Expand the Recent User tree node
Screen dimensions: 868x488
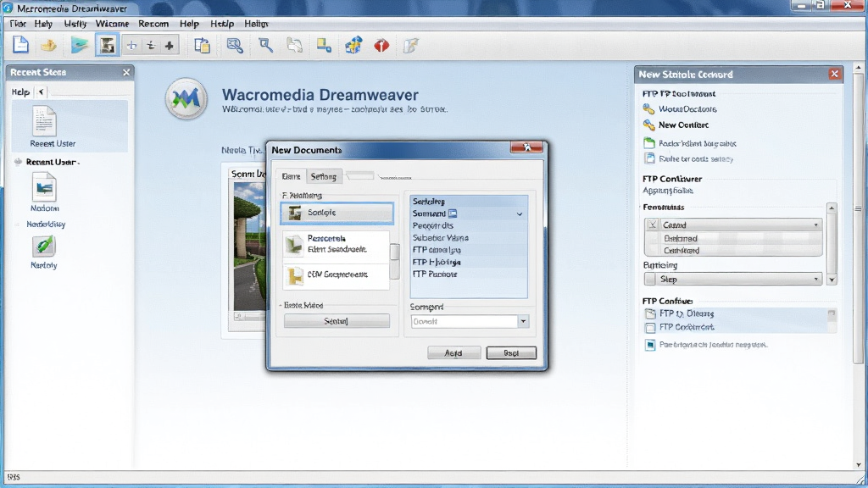(18, 162)
